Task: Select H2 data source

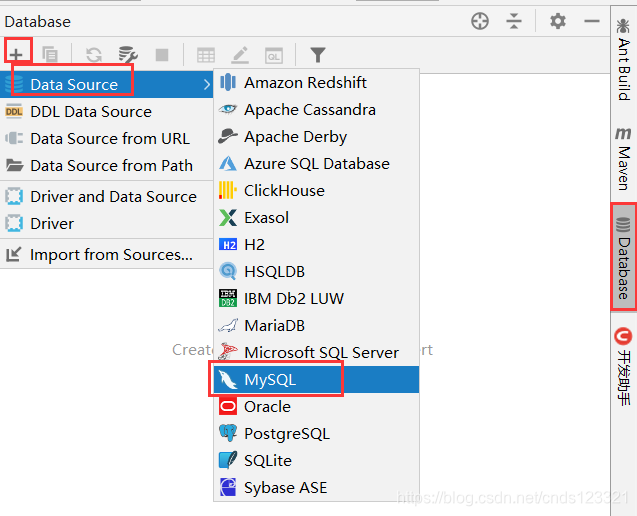Action: (x=316, y=245)
